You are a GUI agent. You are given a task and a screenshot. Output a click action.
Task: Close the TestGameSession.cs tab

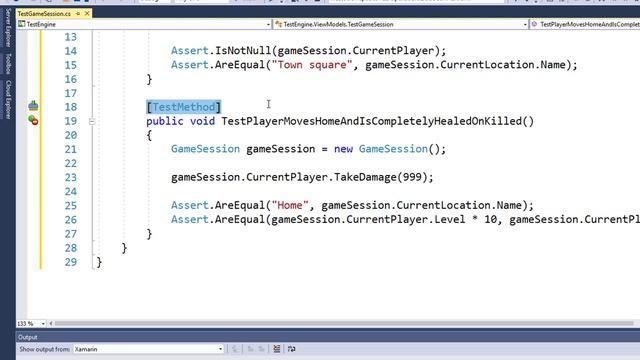click(x=87, y=13)
